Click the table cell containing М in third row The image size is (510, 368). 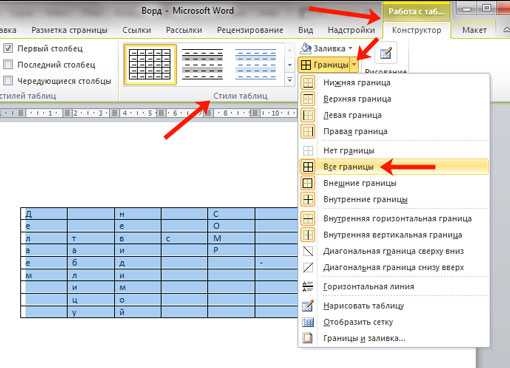pyautogui.click(x=231, y=238)
